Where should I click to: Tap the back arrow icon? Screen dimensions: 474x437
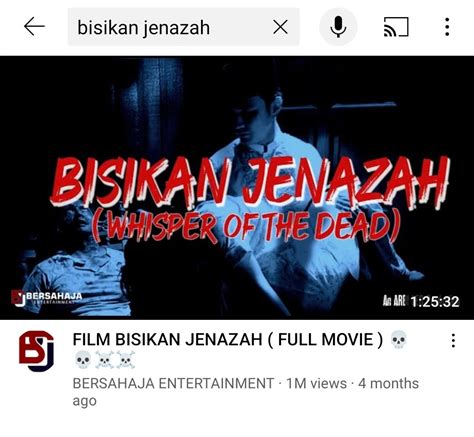coord(34,27)
